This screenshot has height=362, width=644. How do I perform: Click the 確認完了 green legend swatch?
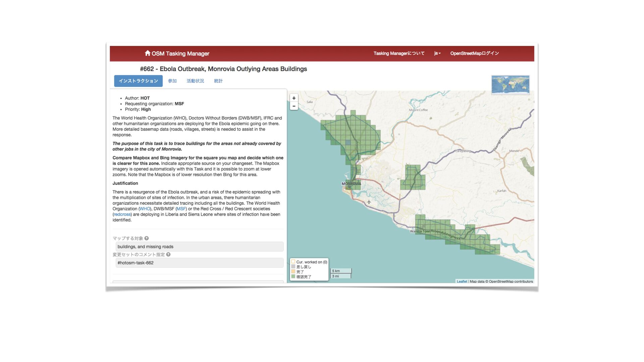click(293, 277)
